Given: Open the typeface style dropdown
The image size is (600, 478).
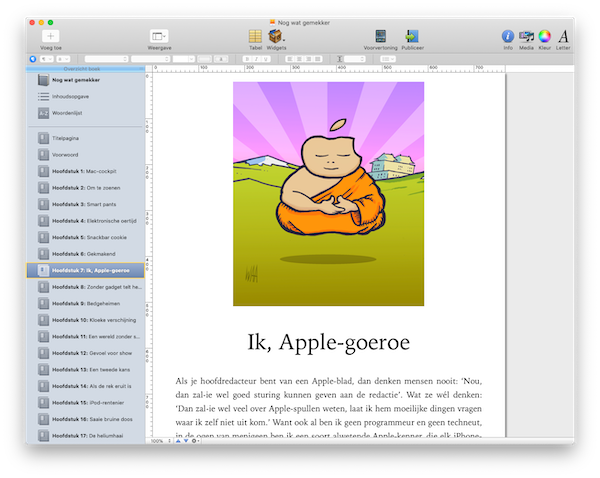Looking at the screenshot, I should 150,59.
